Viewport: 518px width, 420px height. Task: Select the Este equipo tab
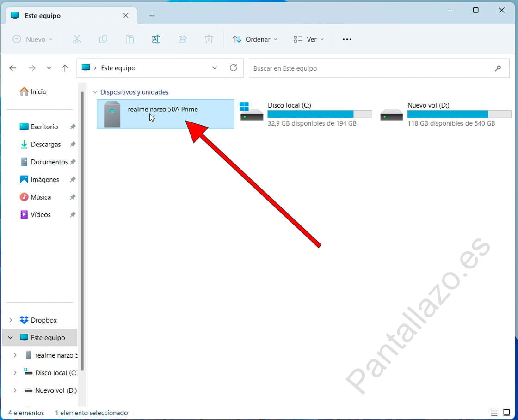[x=71, y=16]
